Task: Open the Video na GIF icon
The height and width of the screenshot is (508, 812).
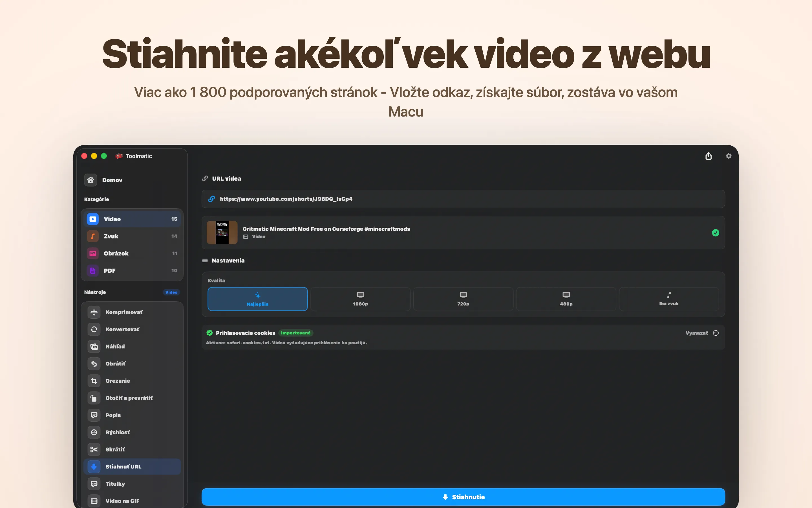Action: [94, 501]
